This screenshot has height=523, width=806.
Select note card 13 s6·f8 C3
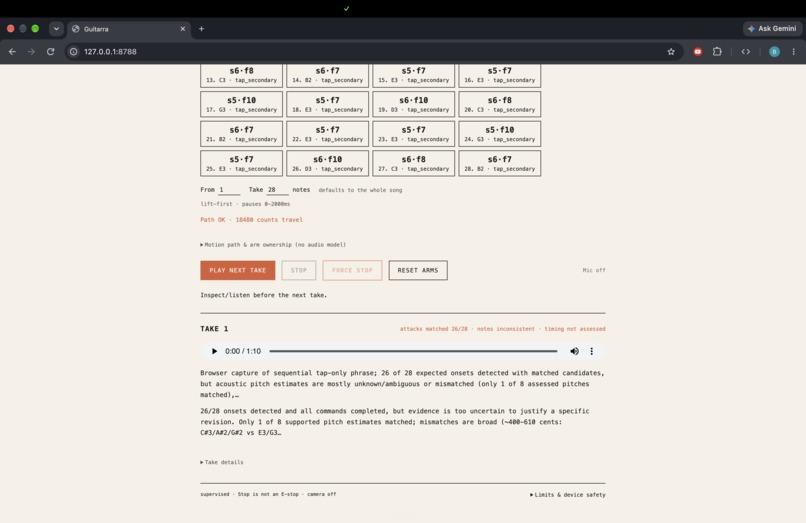coord(242,75)
